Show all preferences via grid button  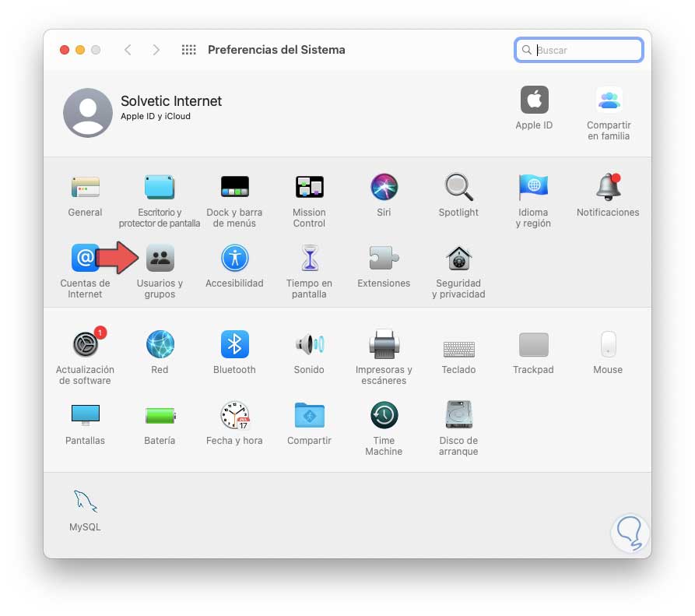(x=189, y=50)
